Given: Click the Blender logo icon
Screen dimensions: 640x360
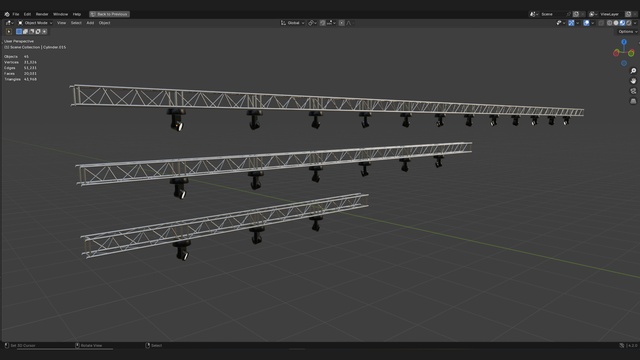Looking at the screenshot, I should pyautogui.click(x=7, y=14).
